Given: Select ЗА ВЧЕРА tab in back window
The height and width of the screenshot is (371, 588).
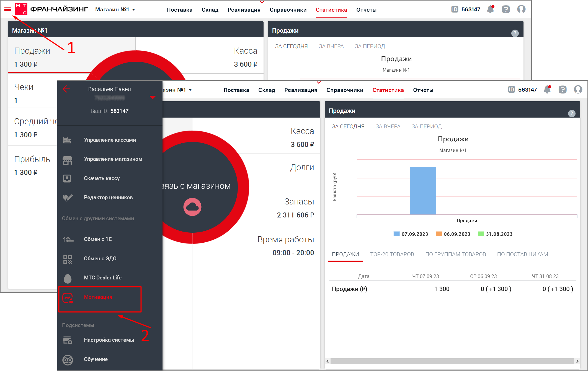Looking at the screenshot, I should [331, 46].
